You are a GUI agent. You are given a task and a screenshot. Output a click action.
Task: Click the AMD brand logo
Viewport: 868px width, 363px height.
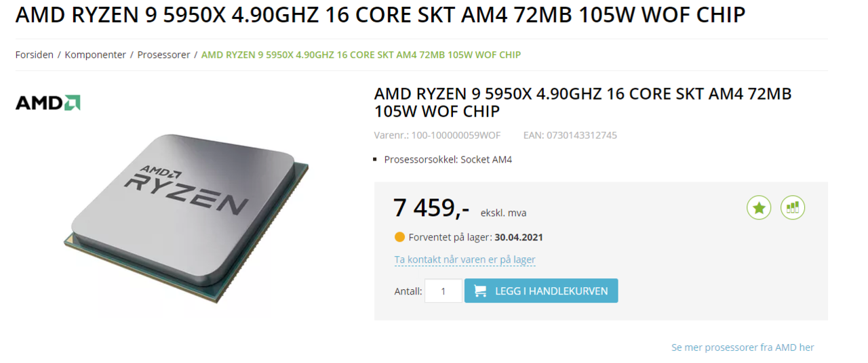pyautogui.click(x=48, y=103)
